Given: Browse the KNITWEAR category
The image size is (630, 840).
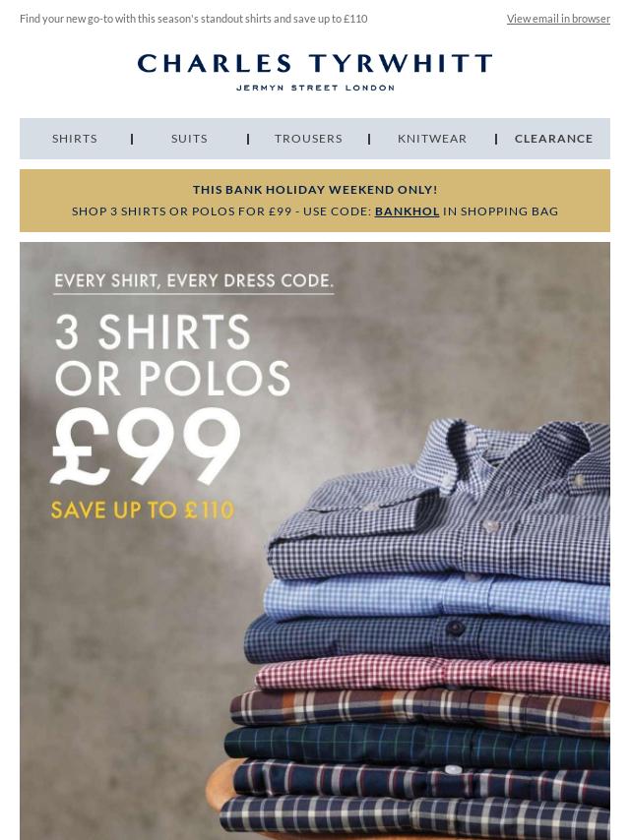Looking at the screenshot, I should [x=432, y=139].
